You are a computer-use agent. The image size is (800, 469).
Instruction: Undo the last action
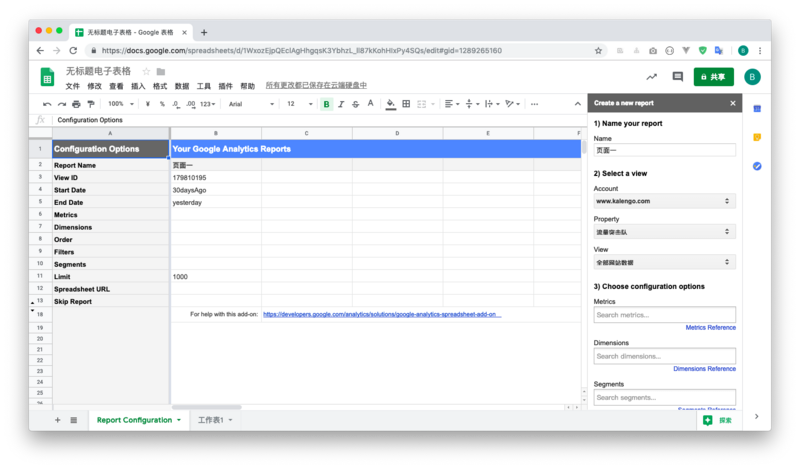[x=47, y=104]
